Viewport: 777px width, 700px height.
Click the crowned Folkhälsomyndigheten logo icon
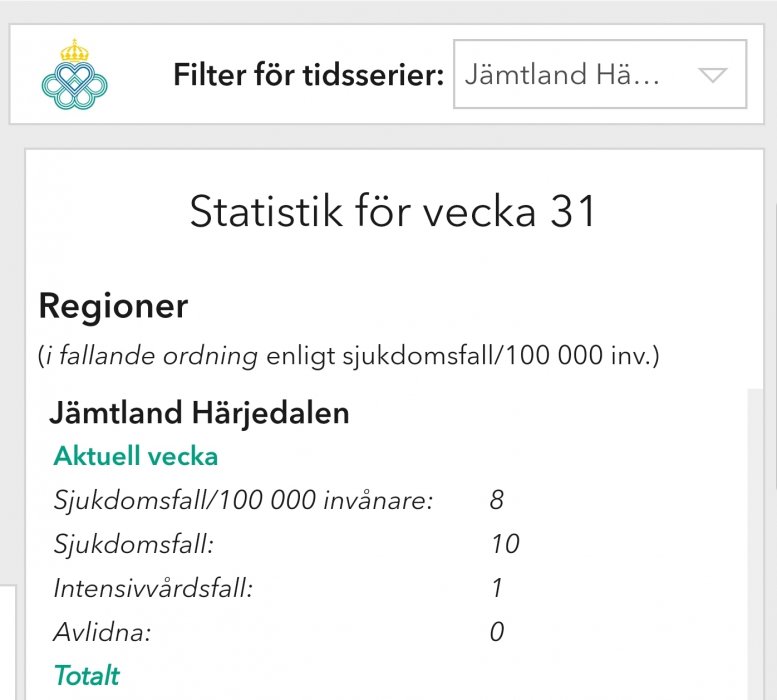point(74,75)
